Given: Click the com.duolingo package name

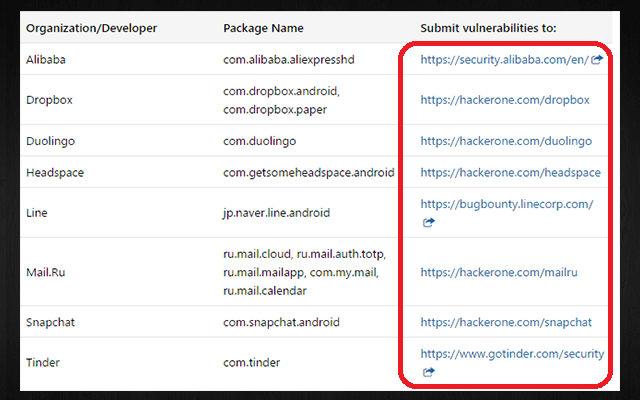Looking at the screenshot, I should point(260,141).
